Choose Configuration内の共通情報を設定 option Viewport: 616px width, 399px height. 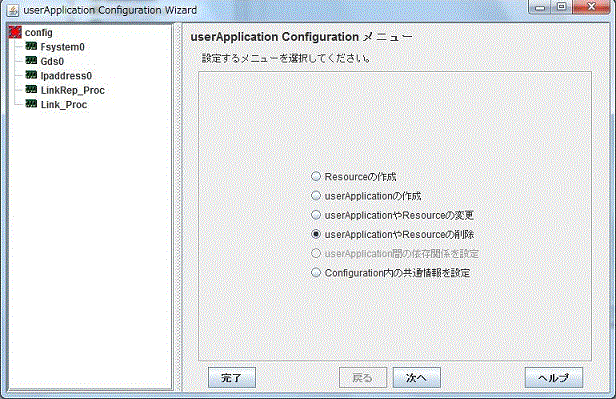pos(390,273)
